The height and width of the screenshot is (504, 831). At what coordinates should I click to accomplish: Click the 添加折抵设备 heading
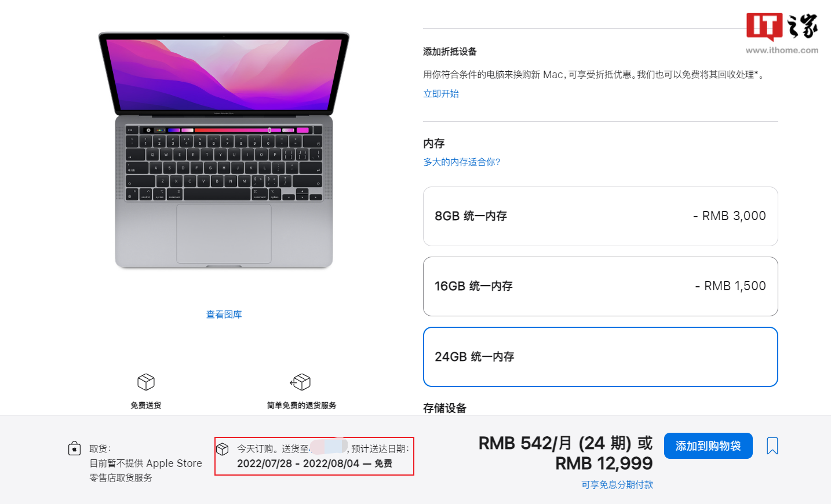pos(450,52)
